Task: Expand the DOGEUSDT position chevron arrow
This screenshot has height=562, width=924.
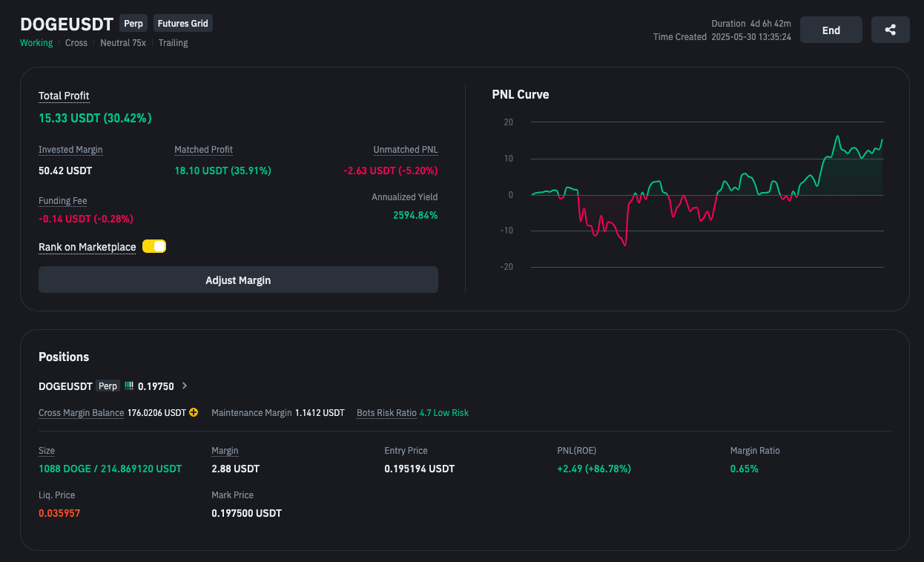Action: click(x=185, y=386)
